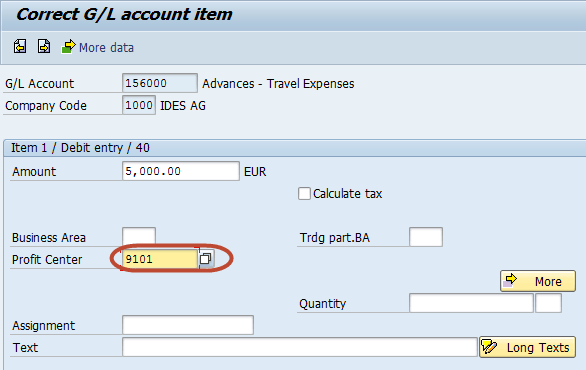
Task: Click the Advances - Travel Expenses description
Action: (x=278, y=84)
